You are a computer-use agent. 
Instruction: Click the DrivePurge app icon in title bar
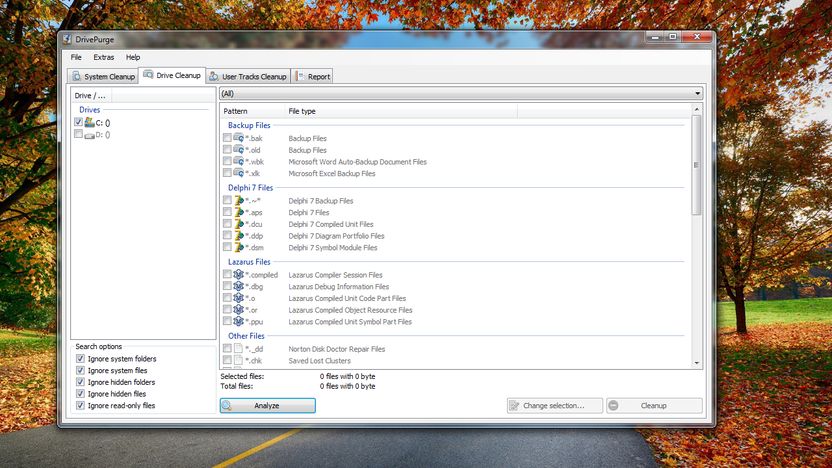click(x=67, y=39)
